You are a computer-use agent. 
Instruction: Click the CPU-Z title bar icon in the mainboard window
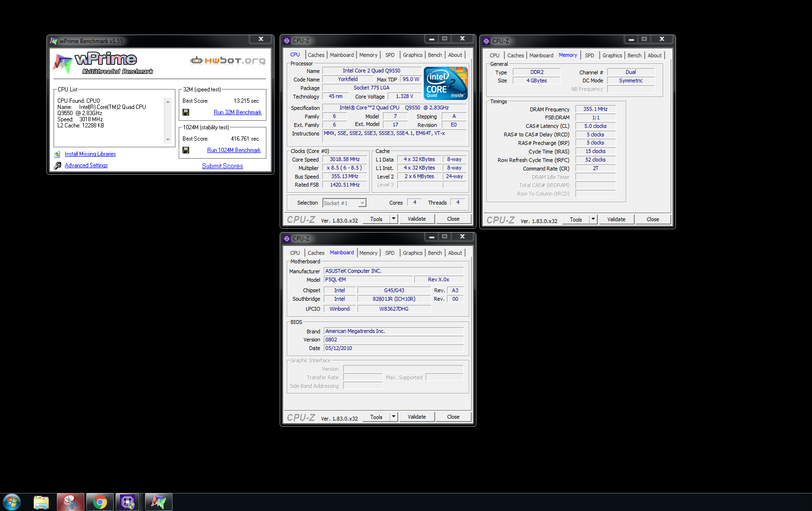286,239
